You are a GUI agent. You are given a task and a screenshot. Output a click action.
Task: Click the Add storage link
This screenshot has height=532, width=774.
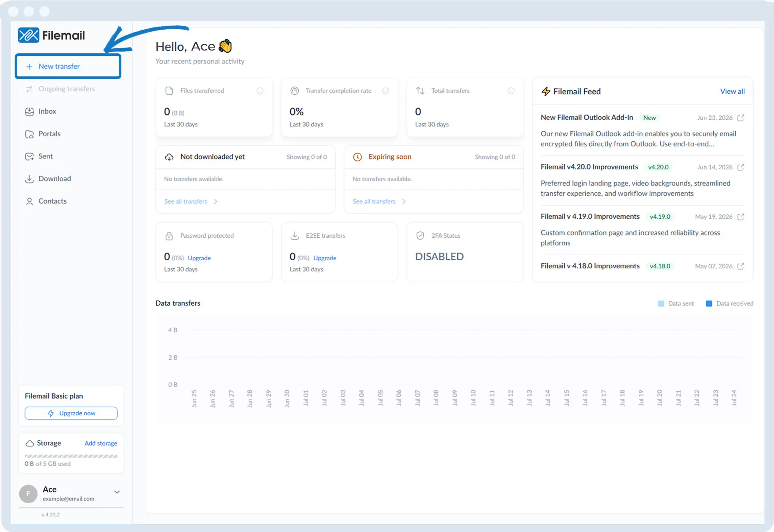101,443
